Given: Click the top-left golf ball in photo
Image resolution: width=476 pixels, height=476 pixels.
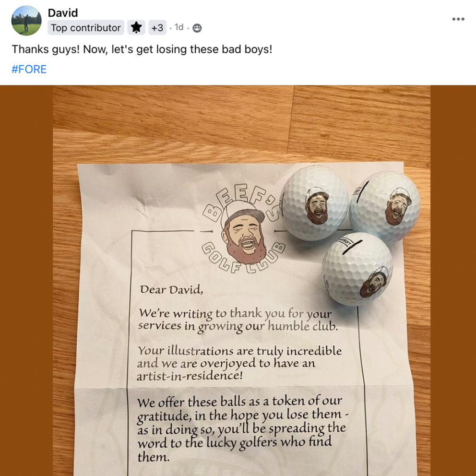Looking at the screenshot, I should click(x=314, y=202).
